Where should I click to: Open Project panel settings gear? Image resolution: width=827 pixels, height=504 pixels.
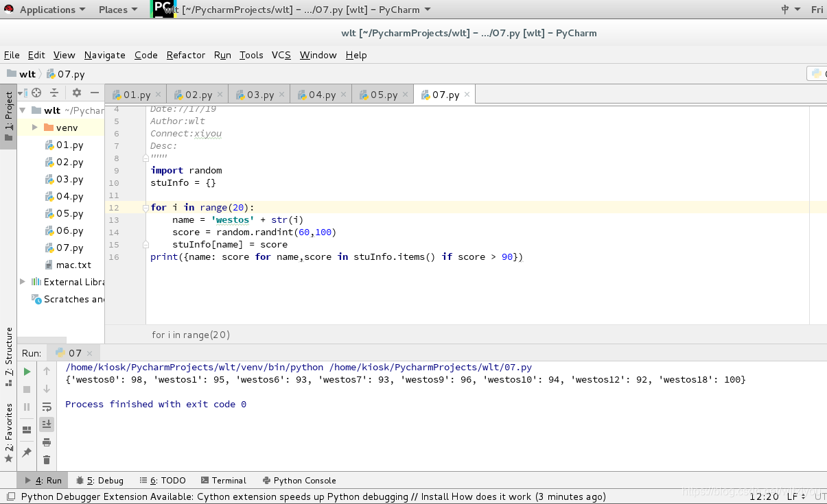(77, 93)
